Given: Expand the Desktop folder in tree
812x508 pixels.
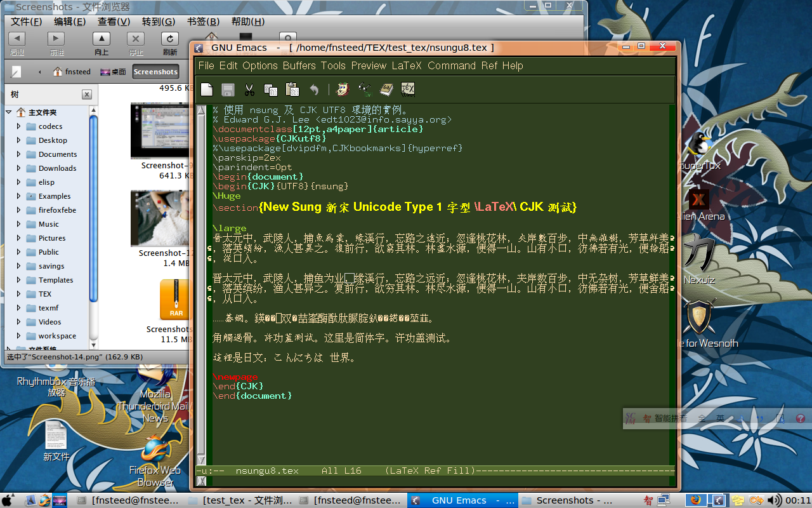Looking at the screenshot, I should tap(19, 140).
